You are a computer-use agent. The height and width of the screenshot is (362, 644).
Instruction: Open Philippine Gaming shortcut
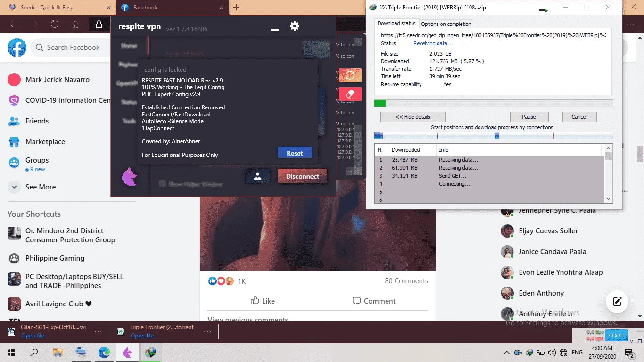[46, 258]
